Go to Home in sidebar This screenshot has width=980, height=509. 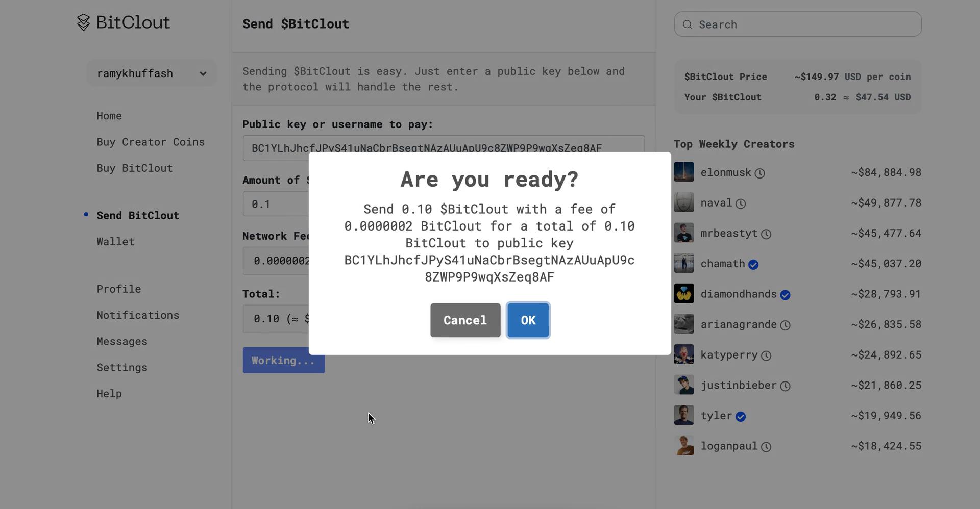(x=109, y=116)
